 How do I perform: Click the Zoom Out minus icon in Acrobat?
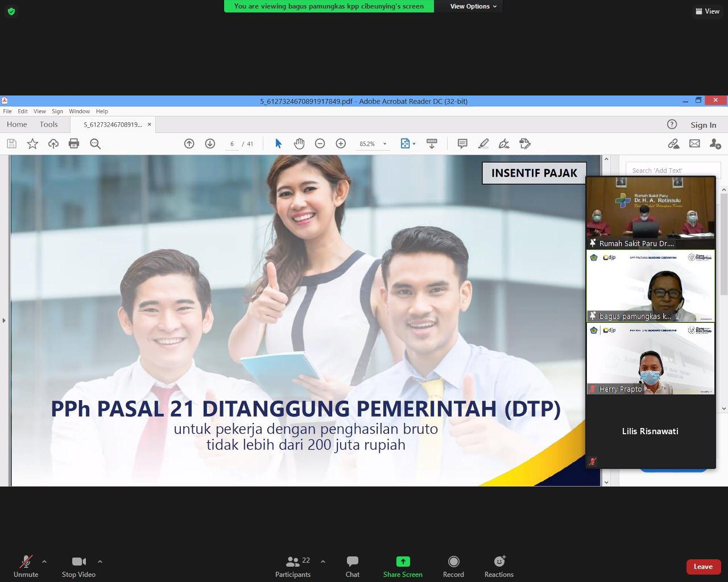pyautogui.click(x=320, y=144)
